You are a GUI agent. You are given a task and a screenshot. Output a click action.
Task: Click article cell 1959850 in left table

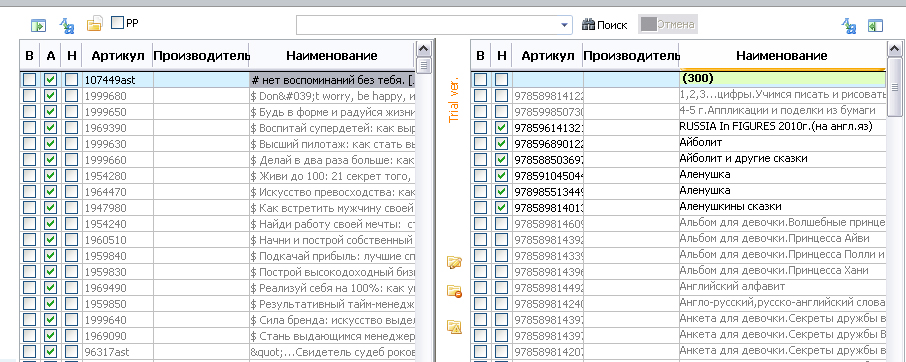pyautogui.click(x=117, y=303)
